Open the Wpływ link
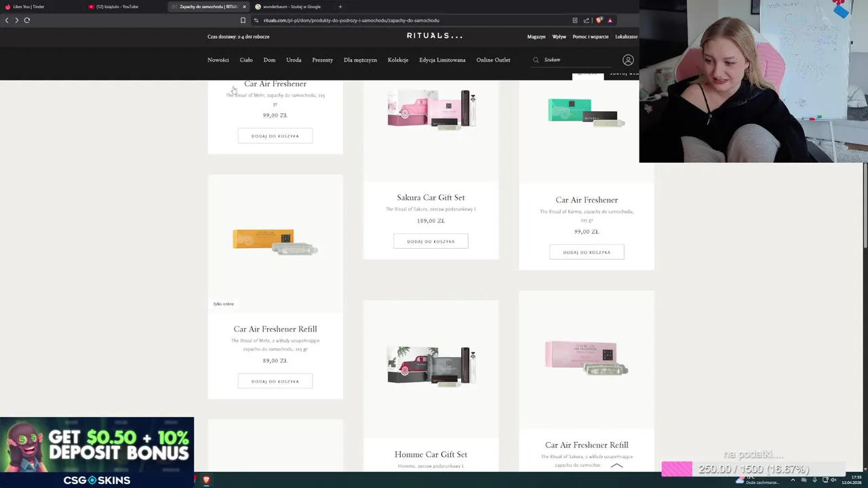 (x=559, y=37)
